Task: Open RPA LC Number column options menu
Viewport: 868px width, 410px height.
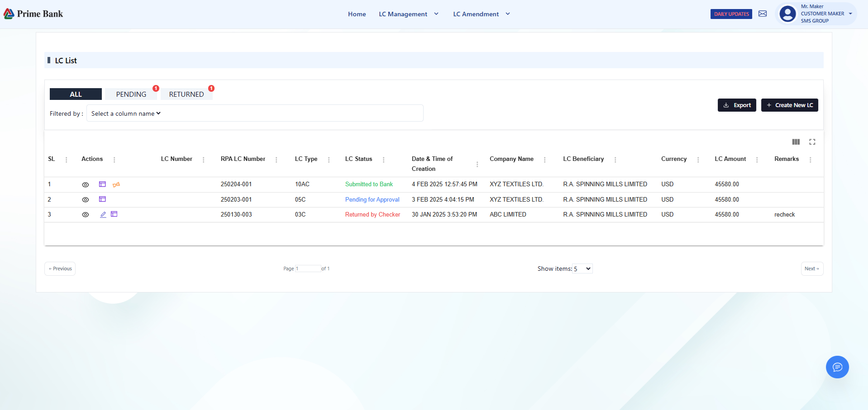Action: pyautogui.click(x=276, y=160)
